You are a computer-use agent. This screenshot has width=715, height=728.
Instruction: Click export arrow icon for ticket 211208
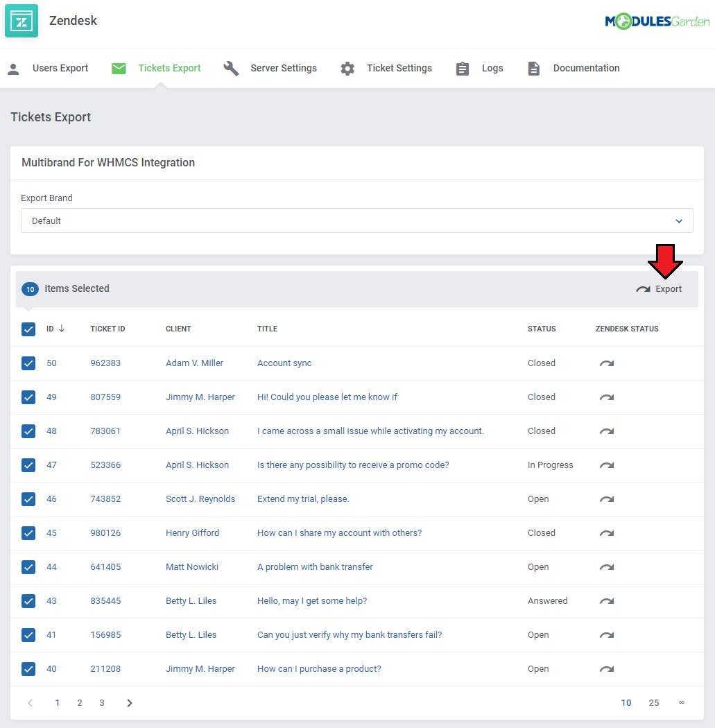coord(607,670)
